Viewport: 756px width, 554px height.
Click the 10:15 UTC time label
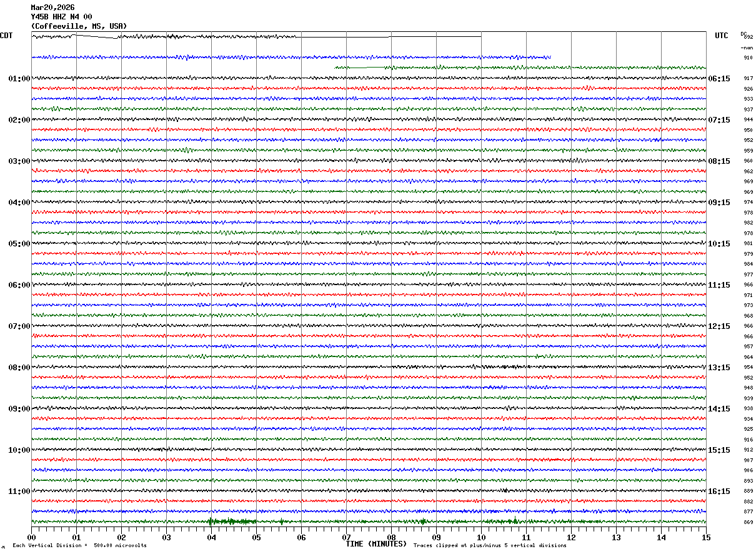pos(719,244)
